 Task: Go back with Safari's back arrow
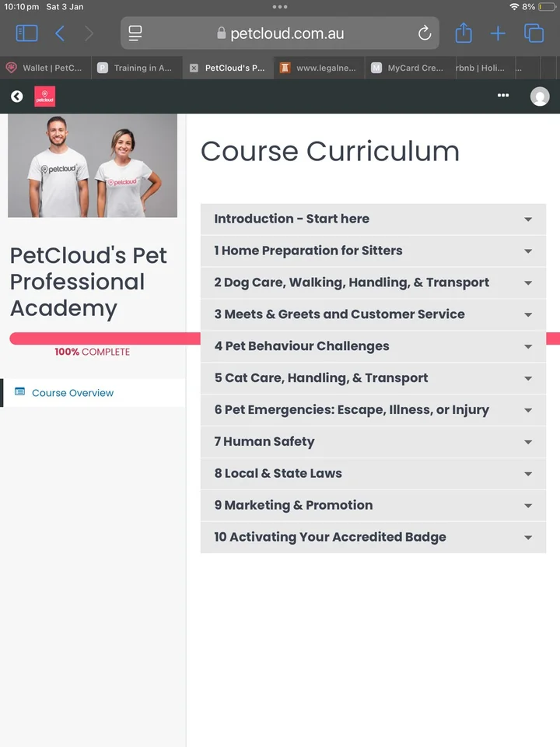pos(60,33)
